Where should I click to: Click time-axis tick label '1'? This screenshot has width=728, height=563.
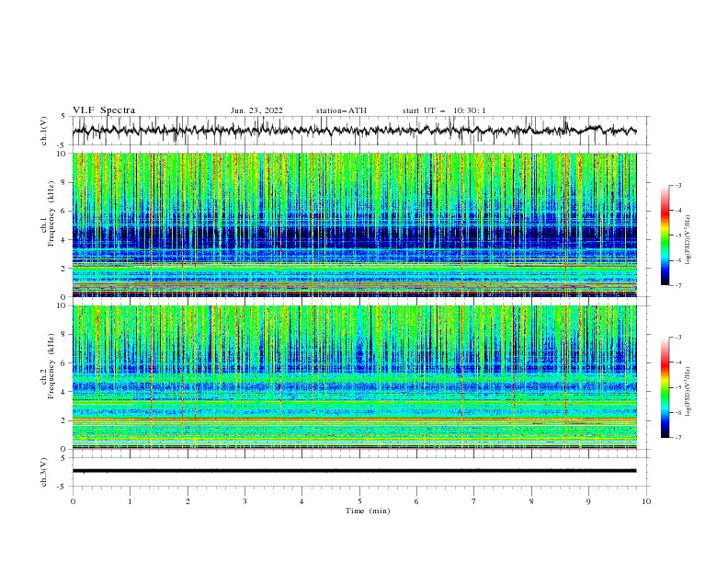click(x=130, y=501)
